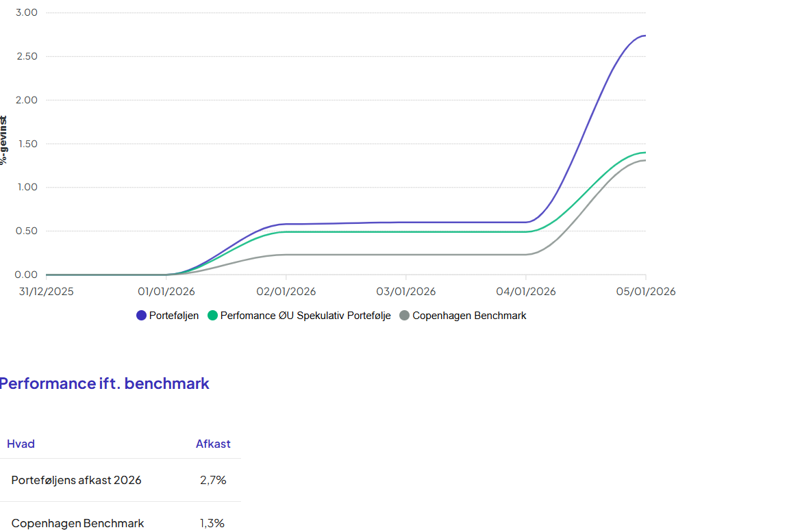Click the %-gevinst y-axis title
Viewport: 789px width, 532px height.
coord(4,140)
